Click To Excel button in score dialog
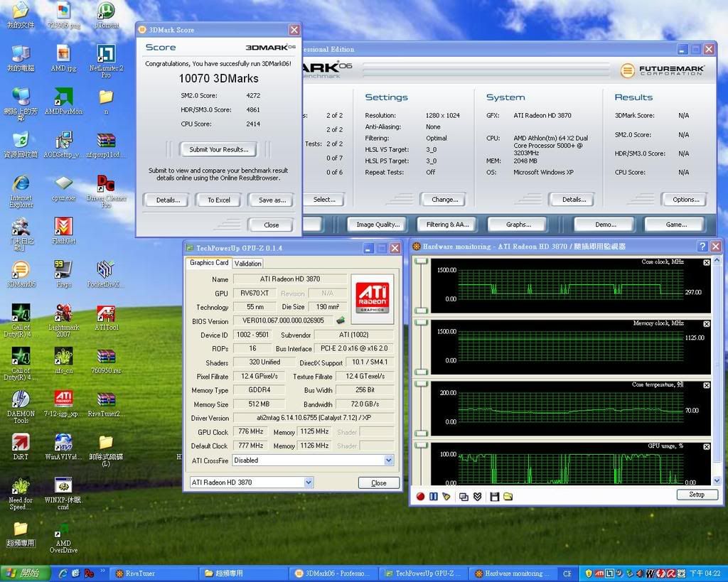The image size is (728, 582). [x=219, y=200]
